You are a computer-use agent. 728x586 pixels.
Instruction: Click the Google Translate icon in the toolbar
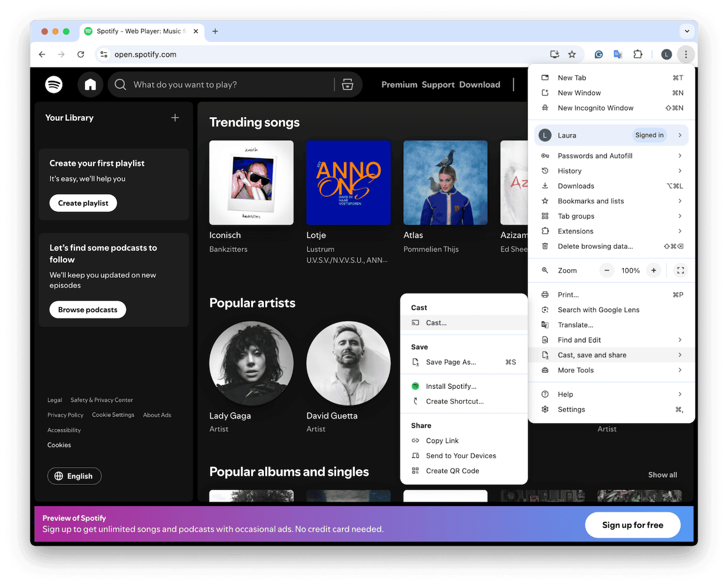coord(618,54)
